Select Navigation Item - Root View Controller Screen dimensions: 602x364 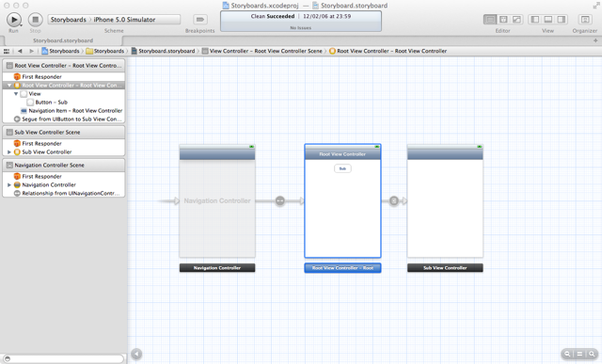(64, 111)
